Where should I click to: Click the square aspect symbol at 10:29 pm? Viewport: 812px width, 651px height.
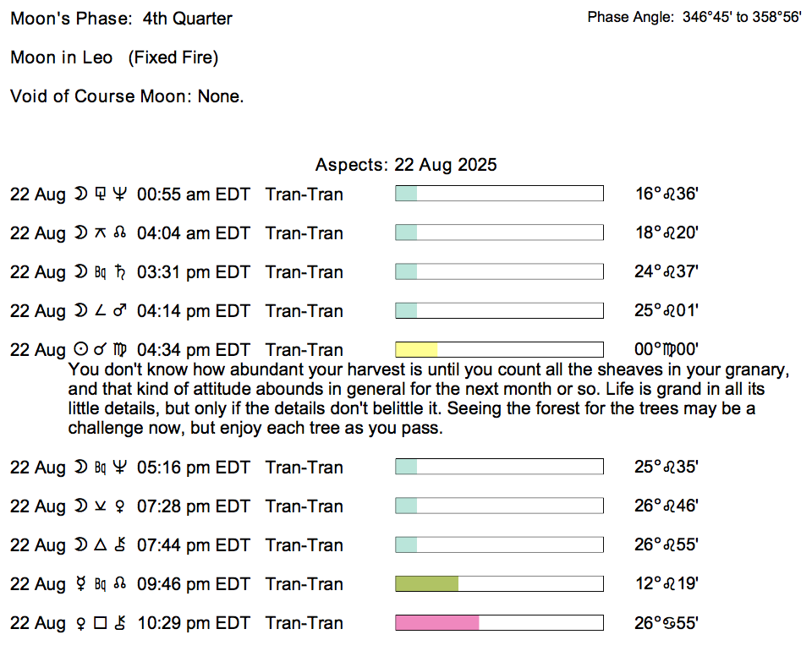100,623
